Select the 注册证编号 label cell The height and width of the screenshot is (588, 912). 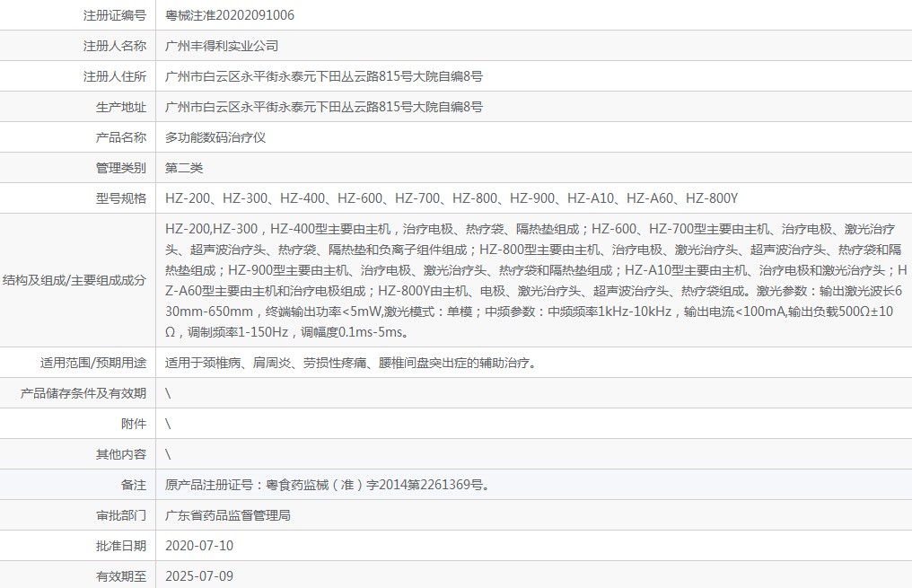pos(78,15)
